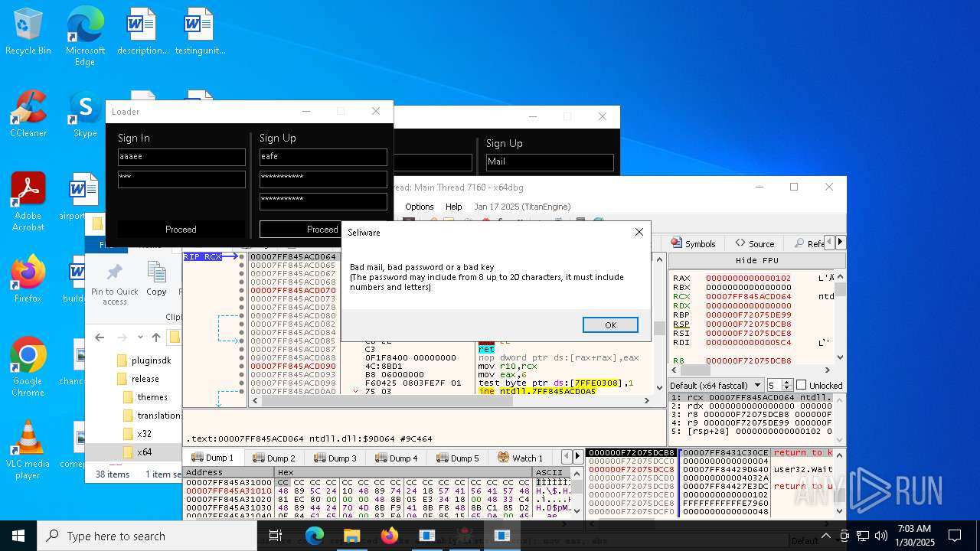Click the Copy icon in File Explorer ribbon
980x551 pixels.
(156, 279)
